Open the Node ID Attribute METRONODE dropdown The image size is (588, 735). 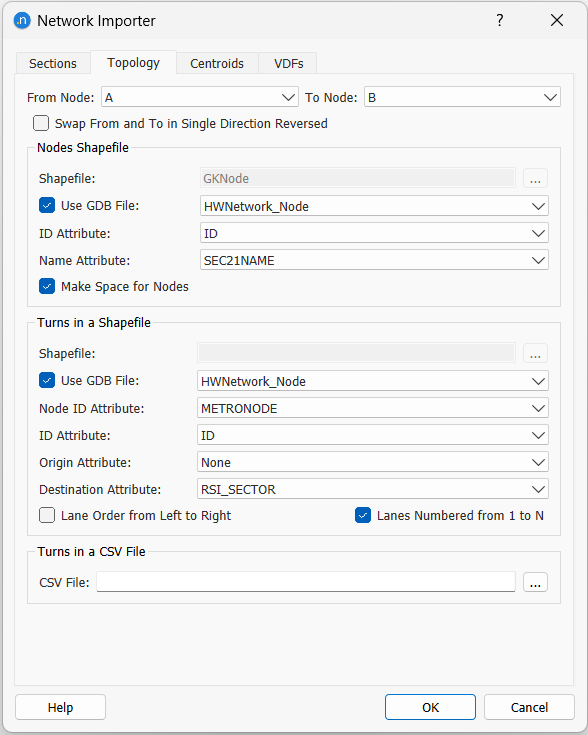[x=373, y=408]
